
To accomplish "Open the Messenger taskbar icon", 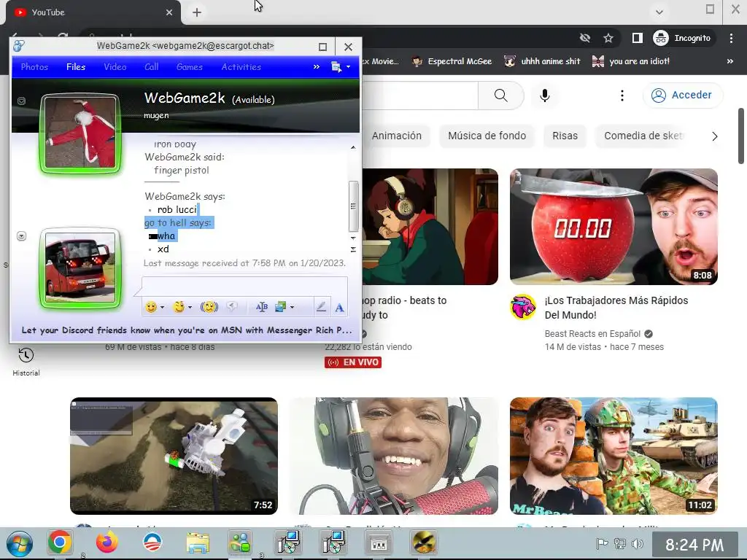I will (239, 542).
